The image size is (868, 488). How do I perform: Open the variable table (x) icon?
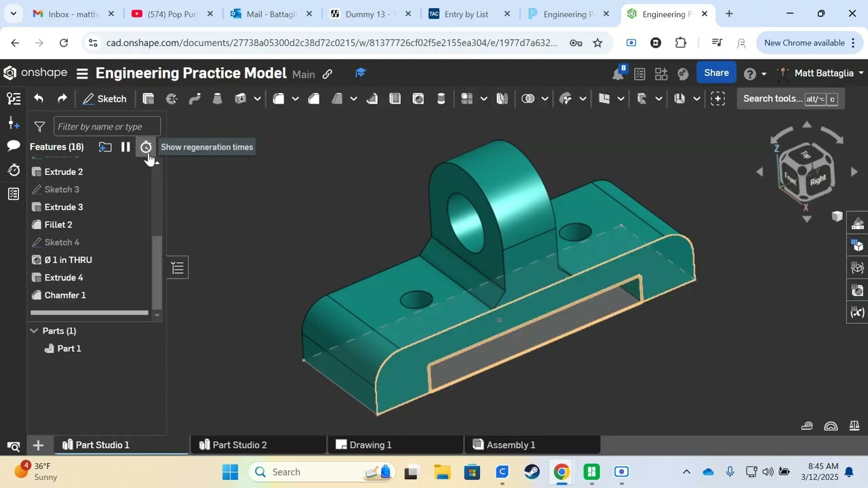pos(858,312)
